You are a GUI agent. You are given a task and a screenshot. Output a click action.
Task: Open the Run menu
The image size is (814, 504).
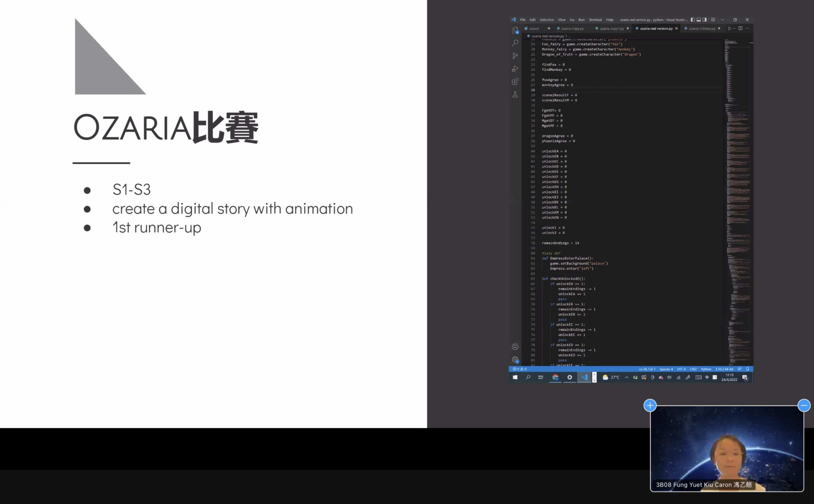[x=581, y=20]
